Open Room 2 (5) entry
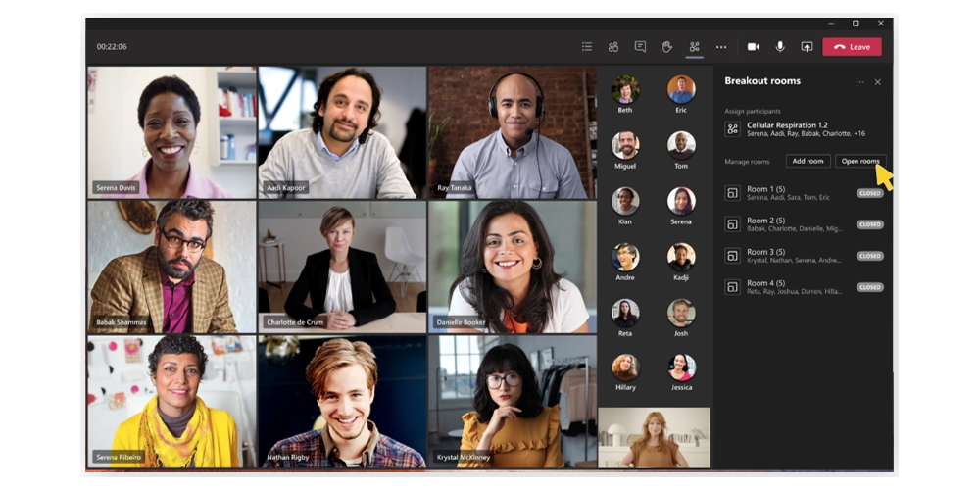This screenshot has width=980, height=490. click(x=804, y=224)
